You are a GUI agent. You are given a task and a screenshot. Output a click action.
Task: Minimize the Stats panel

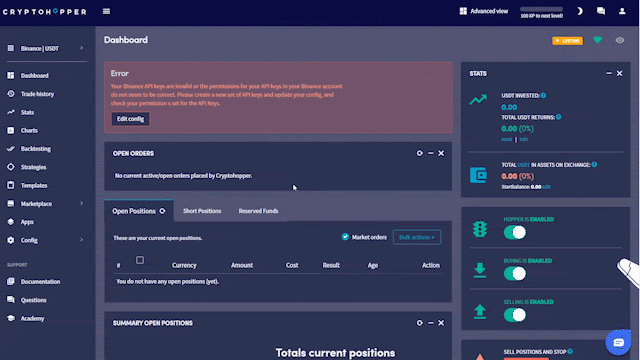609,73
